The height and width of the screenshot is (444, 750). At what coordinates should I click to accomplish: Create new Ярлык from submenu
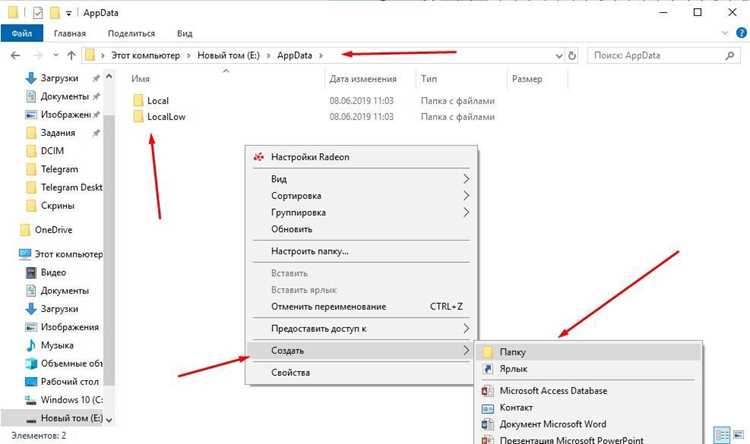coord(588,369)
